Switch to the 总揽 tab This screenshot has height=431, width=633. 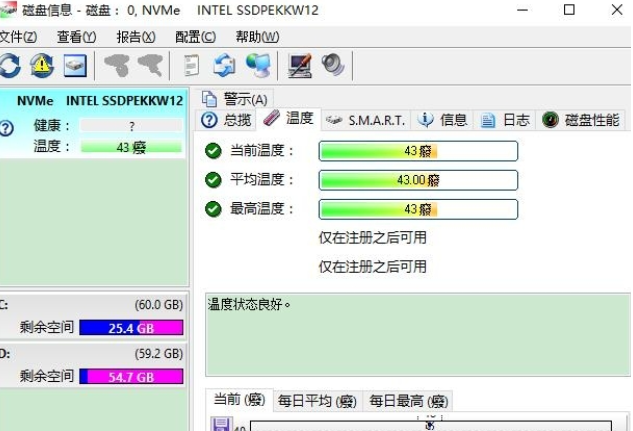pos(226,120)
